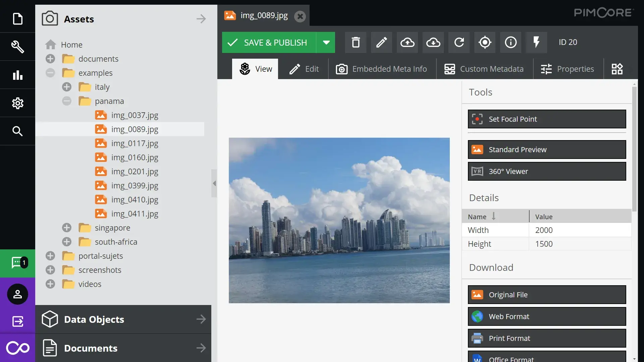Click the Standard Preview icon
644x362 pixels.
[478, 149]
